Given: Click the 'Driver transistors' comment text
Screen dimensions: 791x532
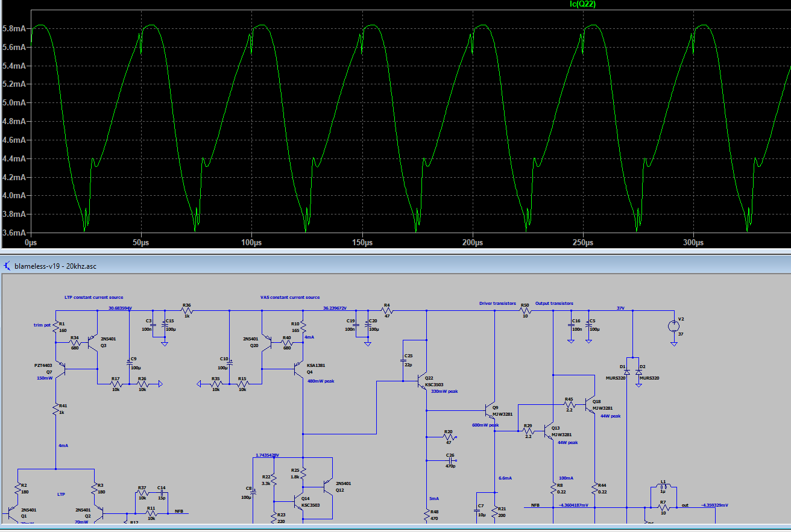Looking at the screenshot, I should point(497,303).
